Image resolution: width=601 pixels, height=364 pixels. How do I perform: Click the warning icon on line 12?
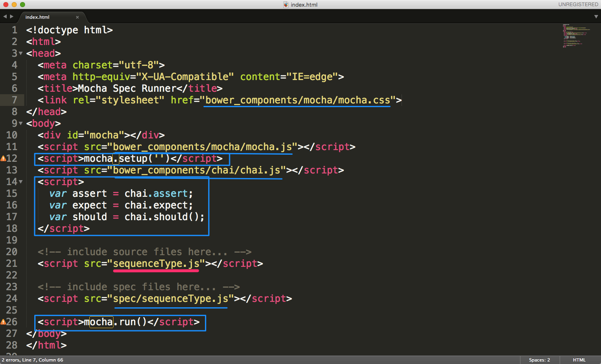point(3,158)
